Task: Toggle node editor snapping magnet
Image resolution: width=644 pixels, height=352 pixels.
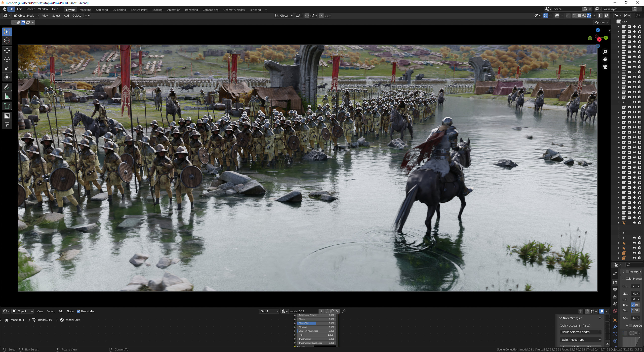Action: [x=587, y=311]
